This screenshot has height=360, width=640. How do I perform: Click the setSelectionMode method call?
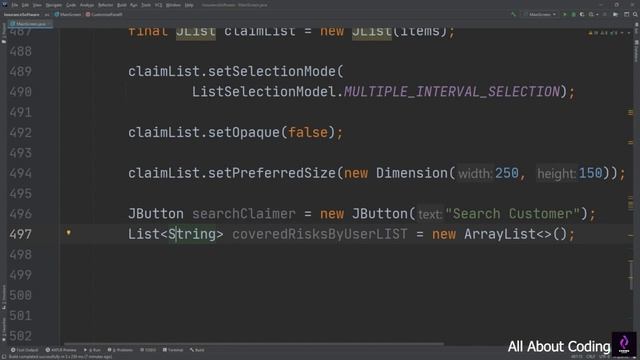tap(271, 71)
